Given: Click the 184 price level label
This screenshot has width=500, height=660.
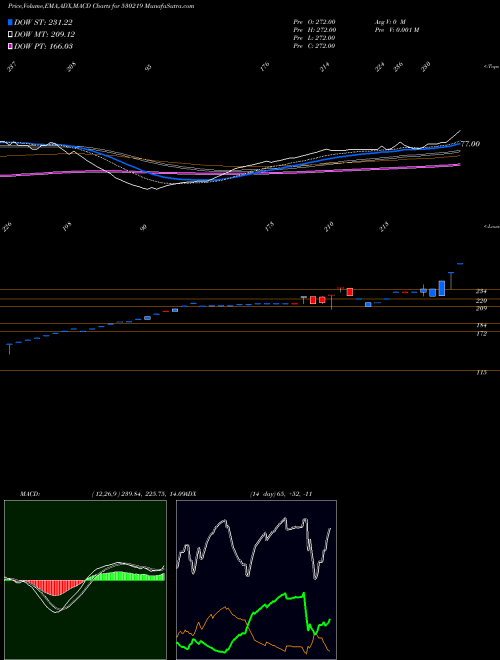Looking at the screenshot, I should pyautogui.click(x=481, y=325).
